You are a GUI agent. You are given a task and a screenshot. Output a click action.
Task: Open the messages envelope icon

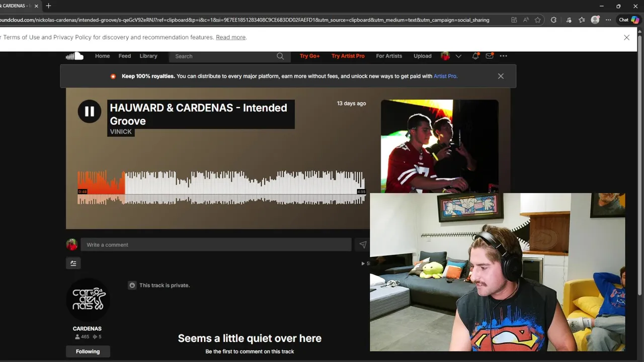[490, 56]
